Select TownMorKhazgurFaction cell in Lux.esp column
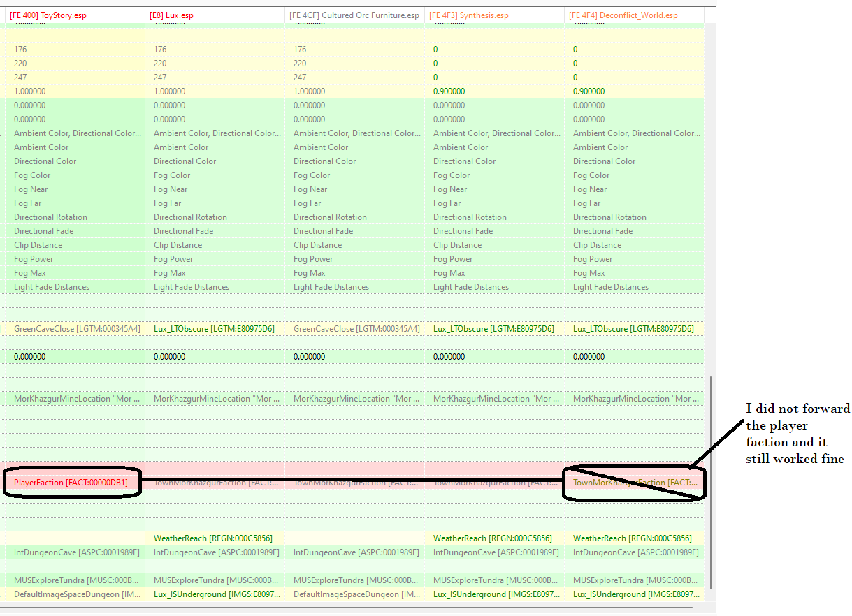This screenshot has width=852, height=616. (215, 483)
